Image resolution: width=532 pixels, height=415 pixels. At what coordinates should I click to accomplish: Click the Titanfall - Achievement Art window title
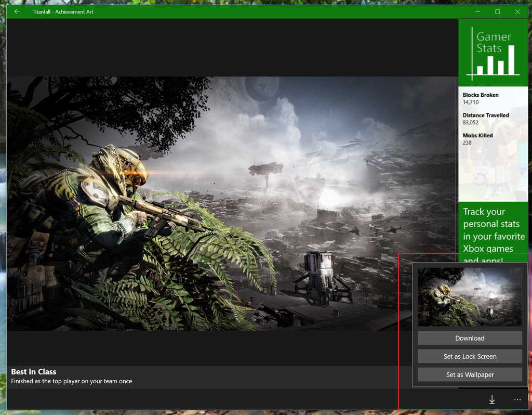pos(63,12)
